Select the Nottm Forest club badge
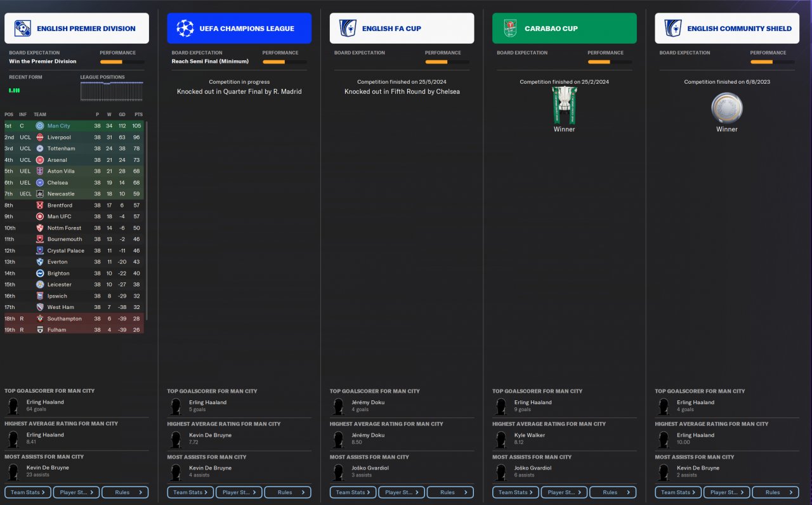812x505 pixels. [x=40, y=228]
